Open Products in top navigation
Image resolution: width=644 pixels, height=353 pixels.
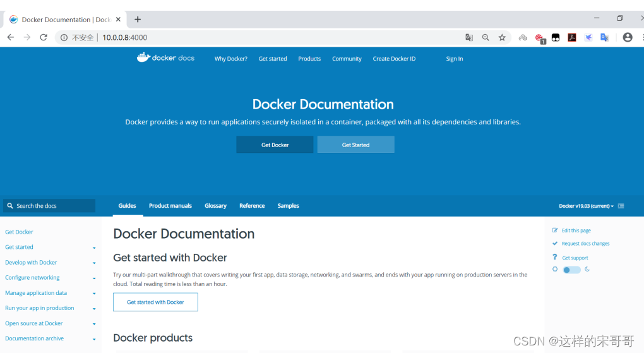coord(309,59)
